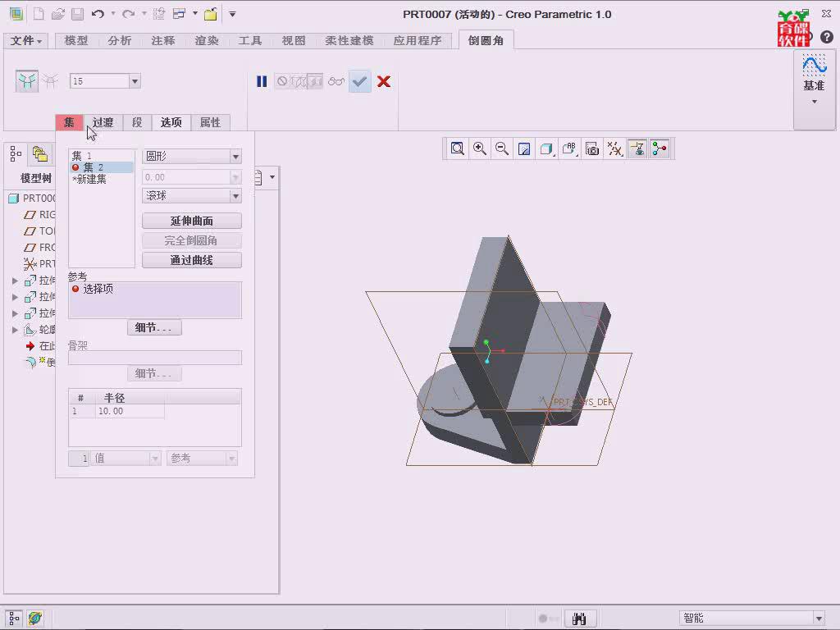Image resolution: width=840 pixels, height=630 pixels.
Task: Open the 智能 selection filter dropdown
Action: point(819,619)
